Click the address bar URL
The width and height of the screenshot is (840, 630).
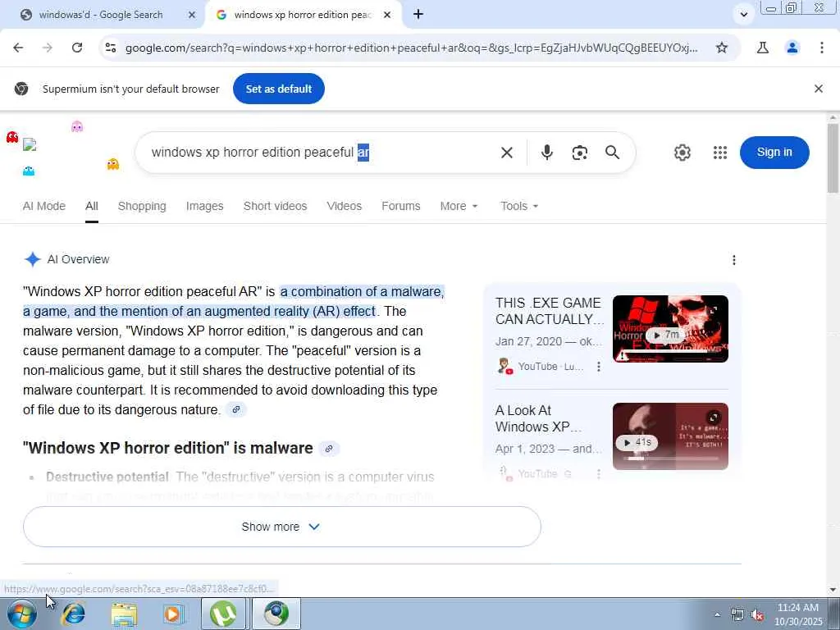(411, 48)
